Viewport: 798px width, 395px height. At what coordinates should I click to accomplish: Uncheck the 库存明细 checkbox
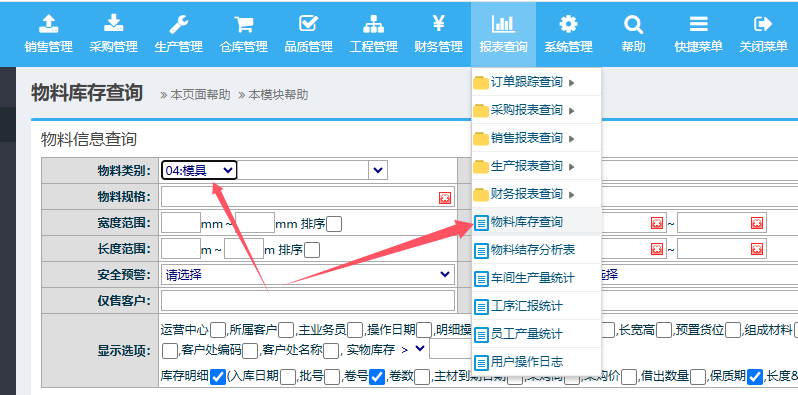pos(218,377)
